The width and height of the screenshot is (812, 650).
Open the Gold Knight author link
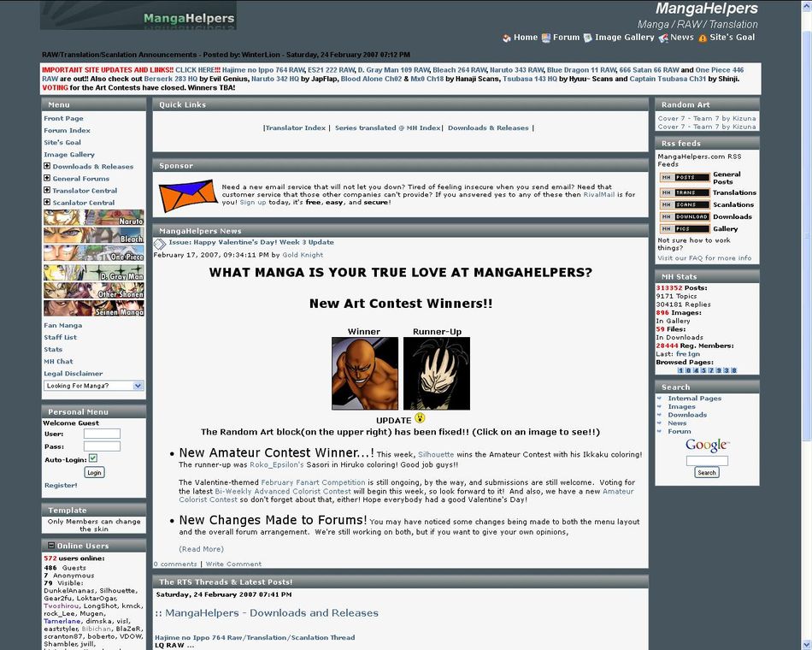pyautogui.click(x=303, y=255)
